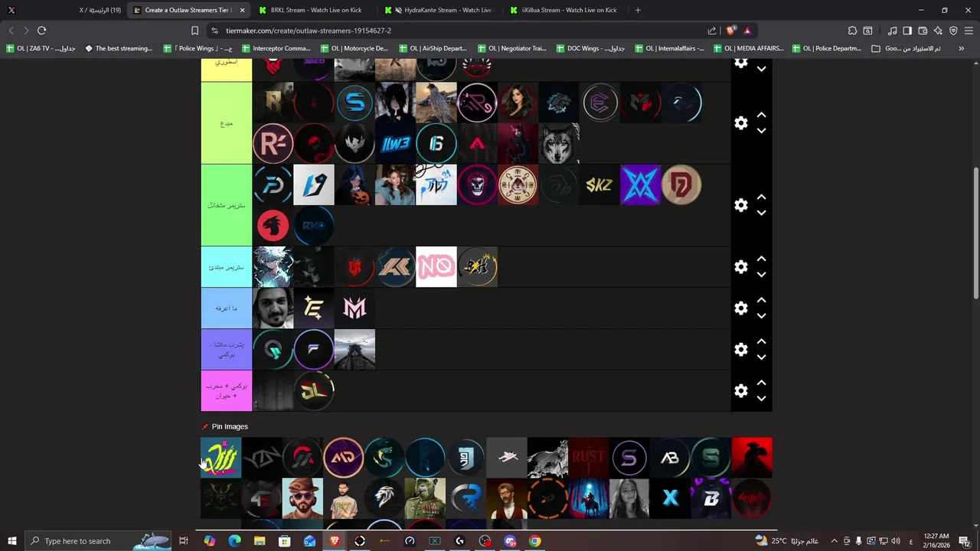Image resolution: width=980 pixels, height=551 pixels.
Task: Open the OL | Police Departm... bookmark
Action: click(827, 48)
